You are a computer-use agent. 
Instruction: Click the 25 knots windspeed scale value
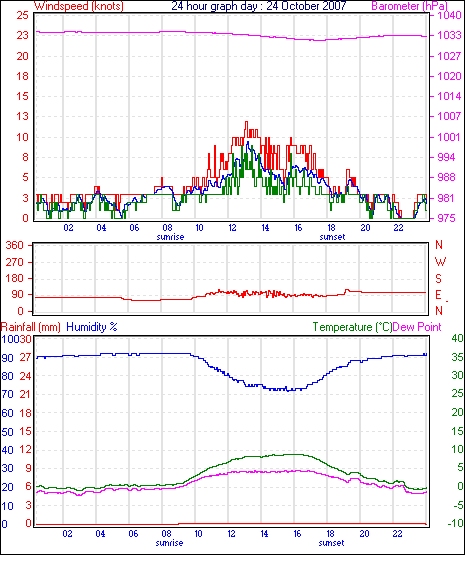(22, 15)
